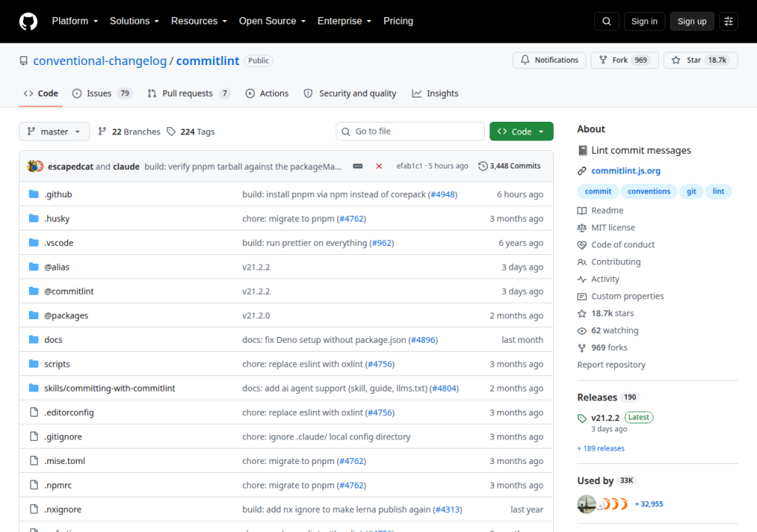Focus the 'Go to file' search field

pyautogui.click(x=410, y=132)
